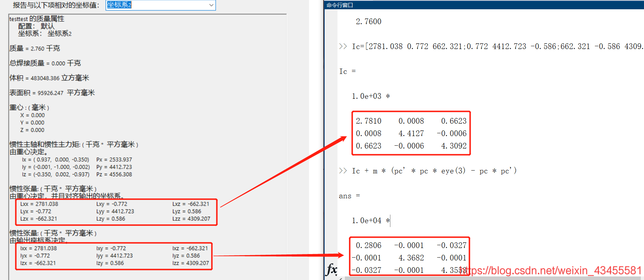Click the Ixy = -0.772 value
This screenshot has width=644, height=280.
pos(111,248)
